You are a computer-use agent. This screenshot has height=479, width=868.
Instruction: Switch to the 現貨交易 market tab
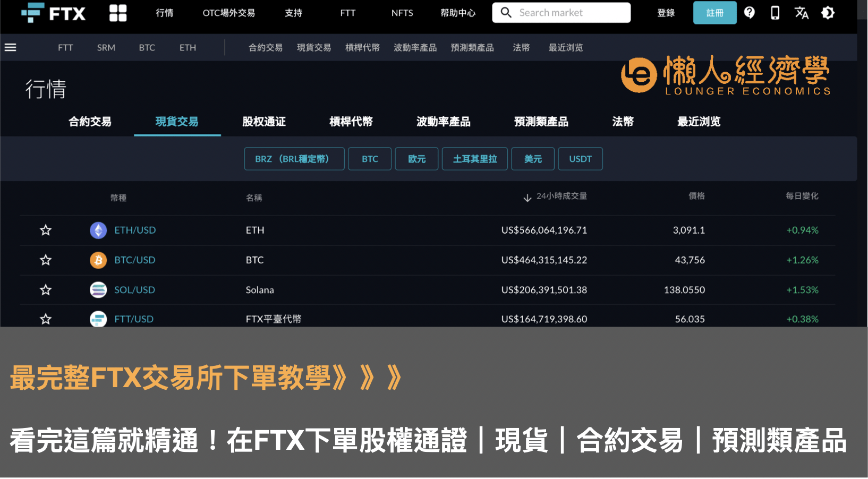click(177, 122)
